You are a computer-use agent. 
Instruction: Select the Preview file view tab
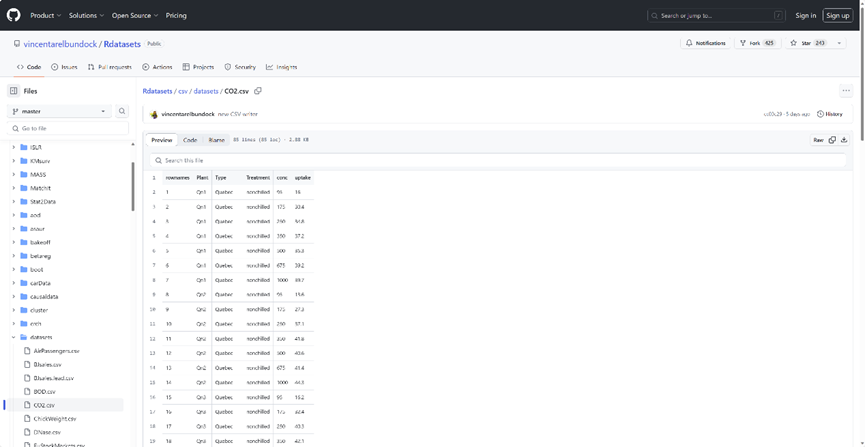pyautogui.click(x=162, y=140)
